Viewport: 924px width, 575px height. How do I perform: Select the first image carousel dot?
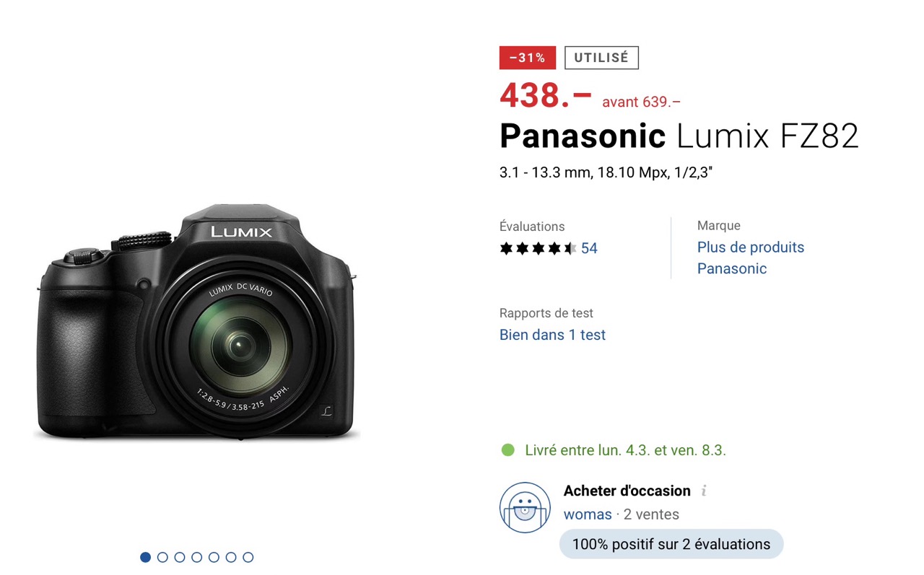[146, 557]
